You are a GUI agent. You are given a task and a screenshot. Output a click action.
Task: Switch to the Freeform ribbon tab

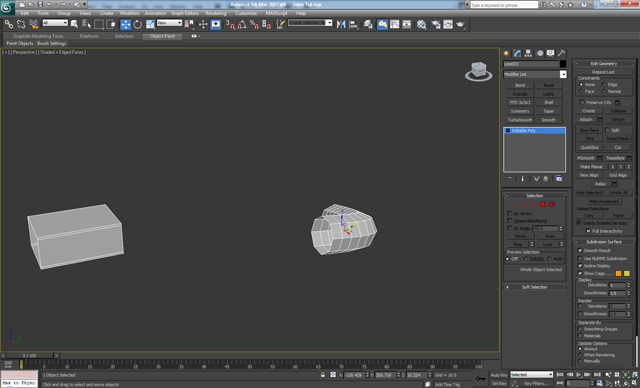(89, 36)
